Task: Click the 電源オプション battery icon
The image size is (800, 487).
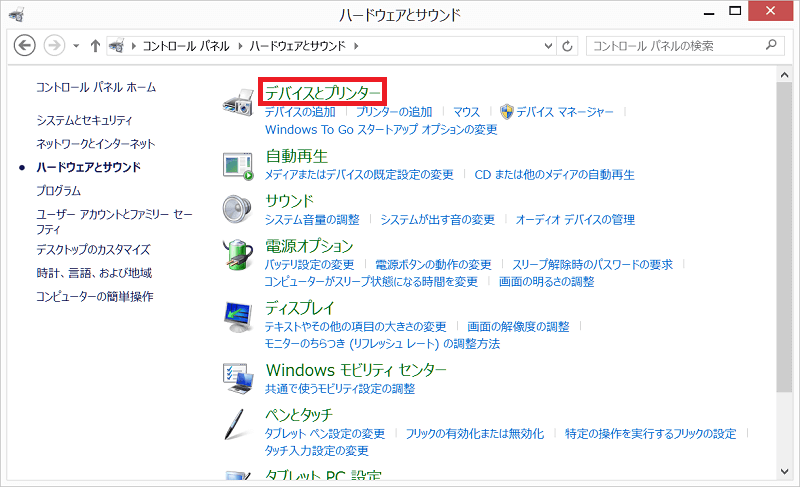Action: pyautogui.click(x=238, y=254)
